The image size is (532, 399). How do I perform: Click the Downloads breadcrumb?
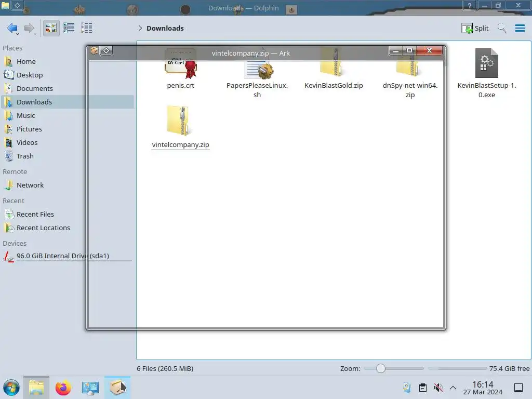click(x=165, y=28)
